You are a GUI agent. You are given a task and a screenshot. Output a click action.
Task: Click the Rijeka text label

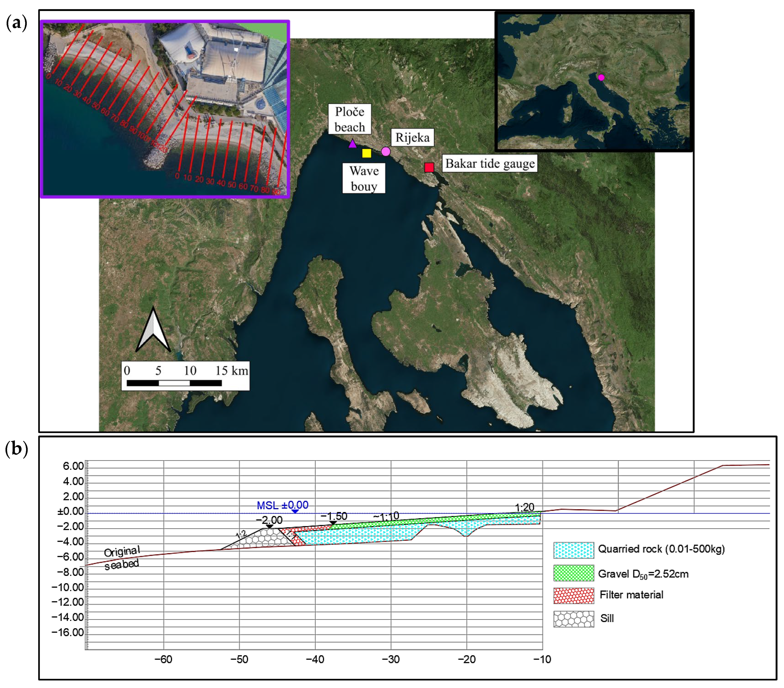click(x=412, y=137)
